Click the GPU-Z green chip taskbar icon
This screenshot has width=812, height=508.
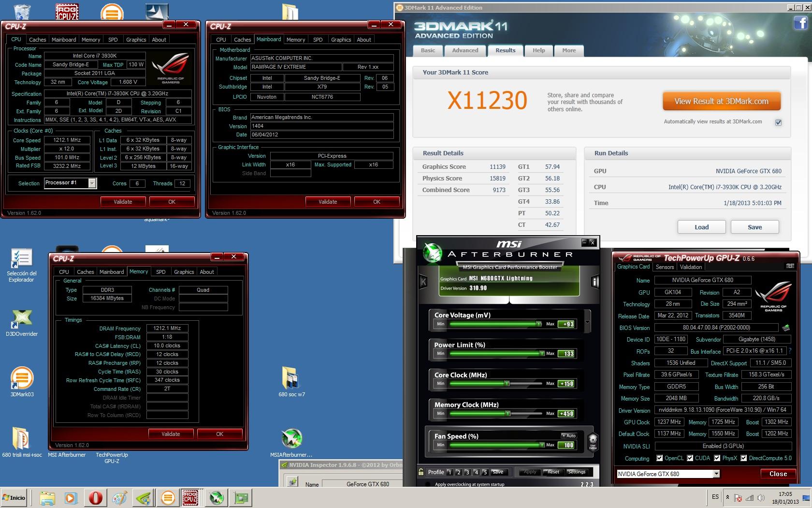tap(240, 497)
